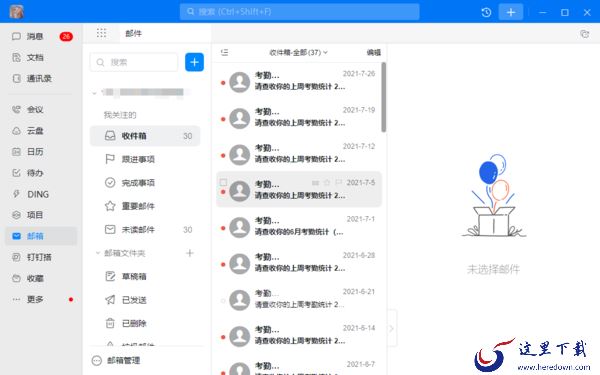Open the email dated 2021-6-14

(299, 336)
